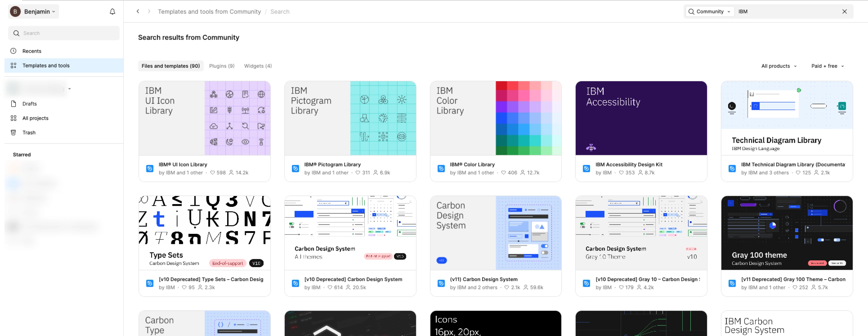This screenshot has width=868, height=336.
Task: Open the Carbon Design System v11 thumbnail
Action: tap(496, 233)
